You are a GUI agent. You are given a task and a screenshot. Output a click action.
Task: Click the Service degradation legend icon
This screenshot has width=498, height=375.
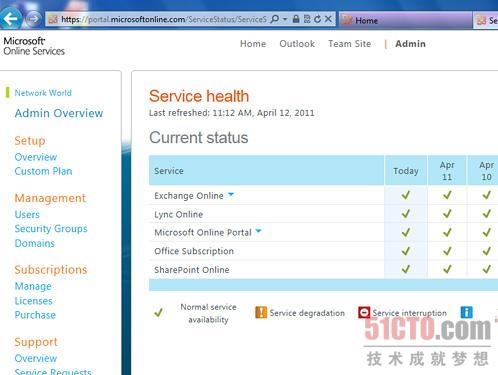coord(261,312)
